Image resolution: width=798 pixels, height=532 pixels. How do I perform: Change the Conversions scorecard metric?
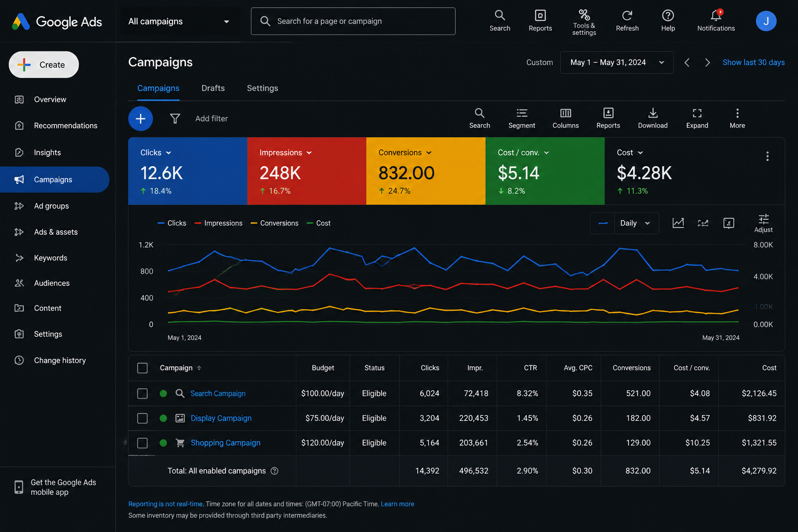click(405, 153)
